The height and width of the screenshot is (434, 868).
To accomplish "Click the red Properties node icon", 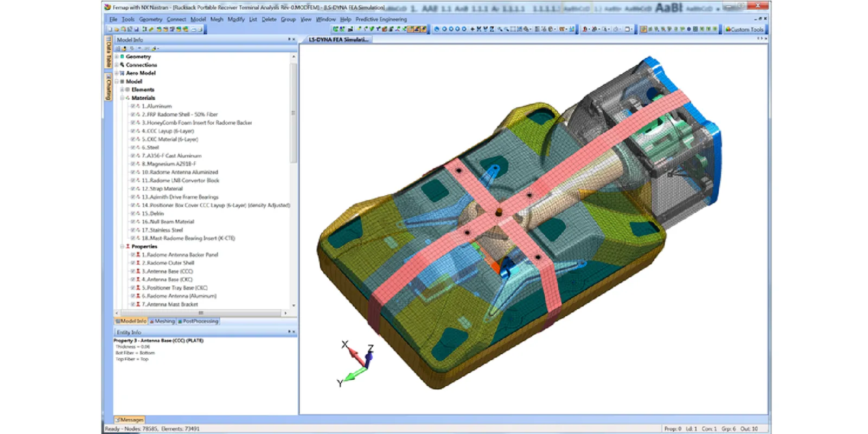I will pos(128,246).
